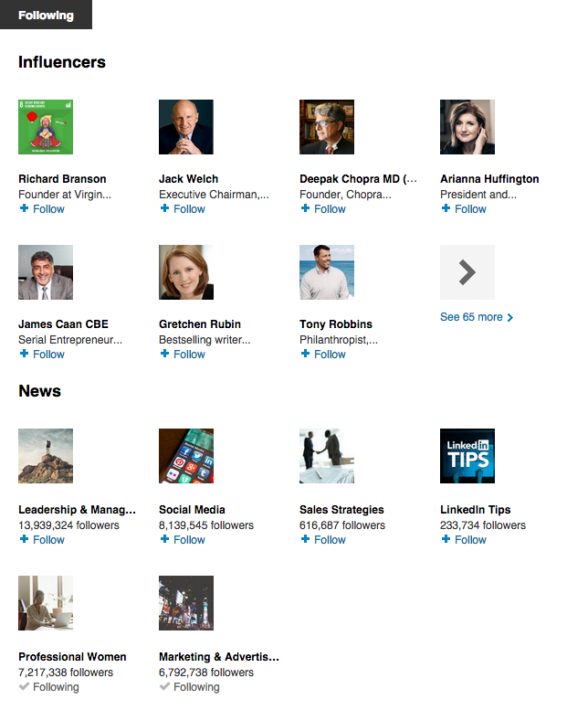Click the 6,792,738 followers count
588x710 pixels.
click(206, 673)
